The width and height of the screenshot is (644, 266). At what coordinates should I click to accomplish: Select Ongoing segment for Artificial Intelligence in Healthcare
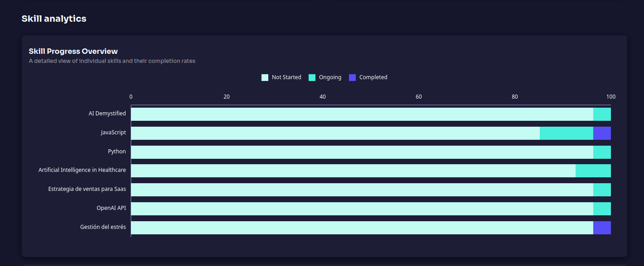[x=593, y=171]
